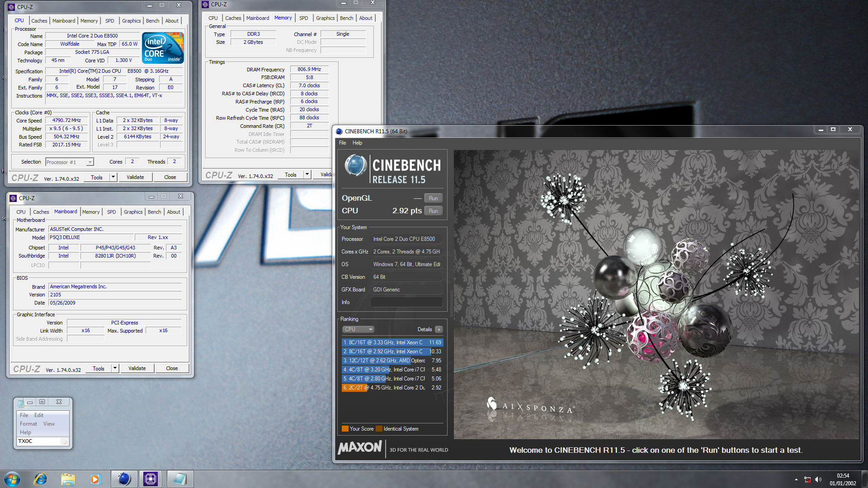Viewport: 868px width, 488px height.
Task: Click Tools button in Memory window
Action: click(291, 174)
